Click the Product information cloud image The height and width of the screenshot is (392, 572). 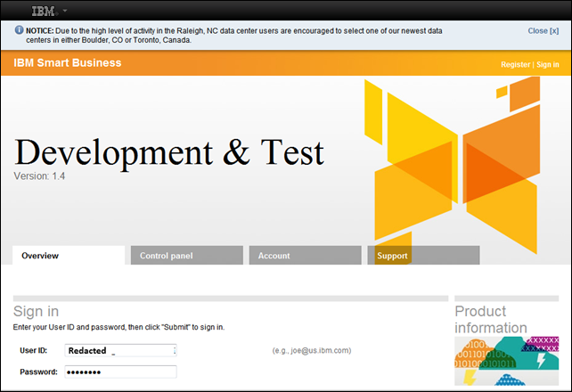tap(506, 361)
